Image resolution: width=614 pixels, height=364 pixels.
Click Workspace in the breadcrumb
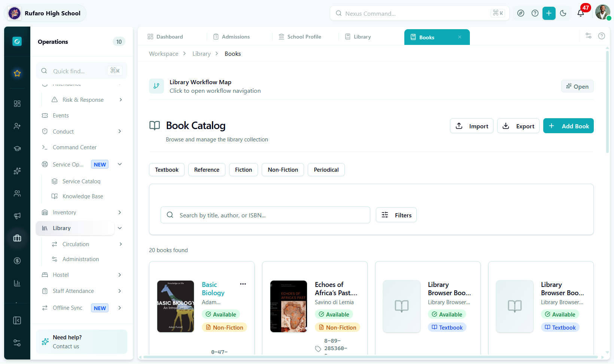[164, 54]
